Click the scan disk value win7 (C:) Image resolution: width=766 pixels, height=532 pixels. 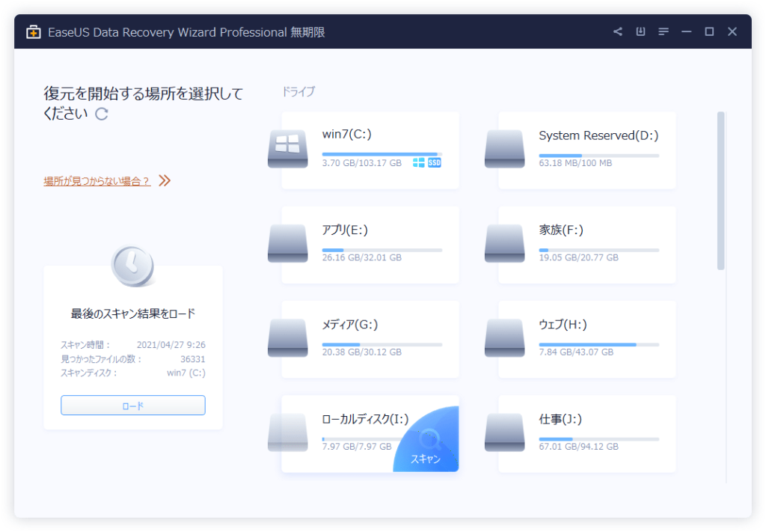(186, 373)
